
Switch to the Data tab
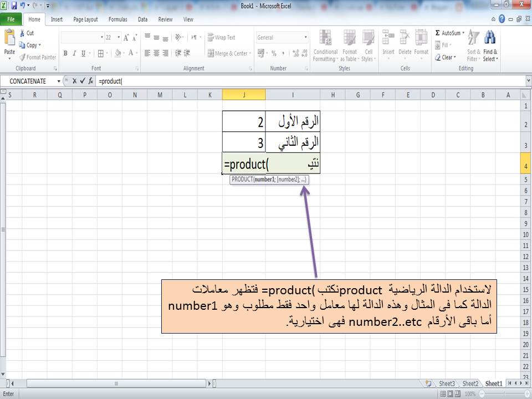pyautogui.click(x=142, y=19)
